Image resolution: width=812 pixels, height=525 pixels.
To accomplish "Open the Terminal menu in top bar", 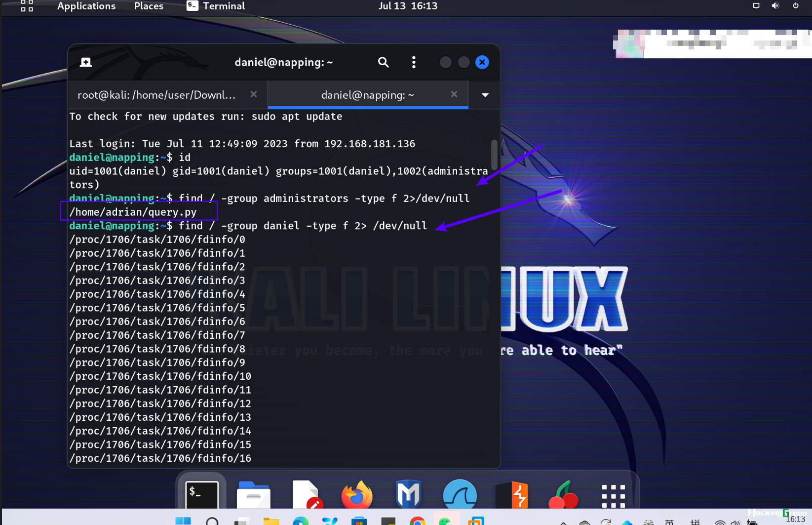I will (216, 6).
